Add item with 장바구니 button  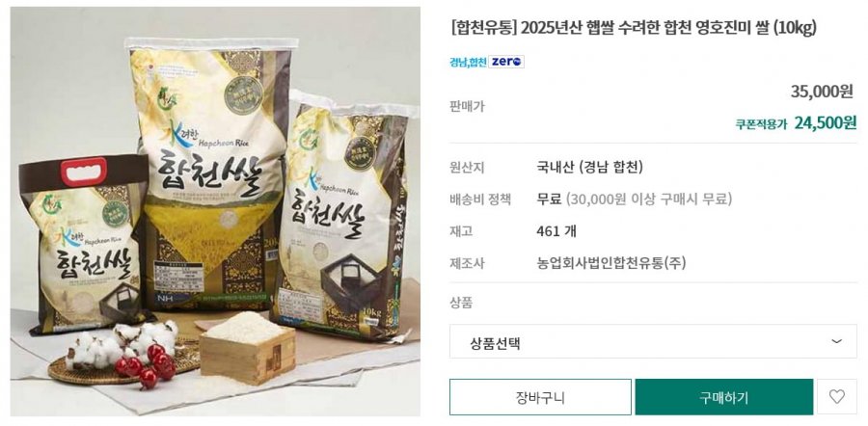click(540, 397)
